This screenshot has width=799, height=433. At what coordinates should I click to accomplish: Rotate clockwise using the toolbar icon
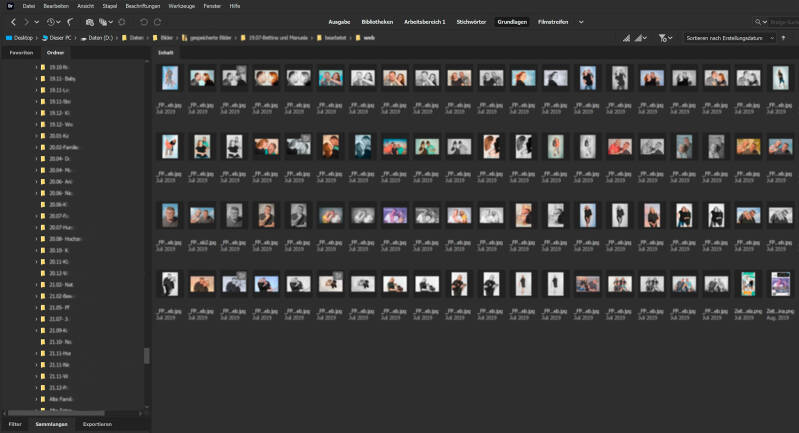click(x=157, y=22)
